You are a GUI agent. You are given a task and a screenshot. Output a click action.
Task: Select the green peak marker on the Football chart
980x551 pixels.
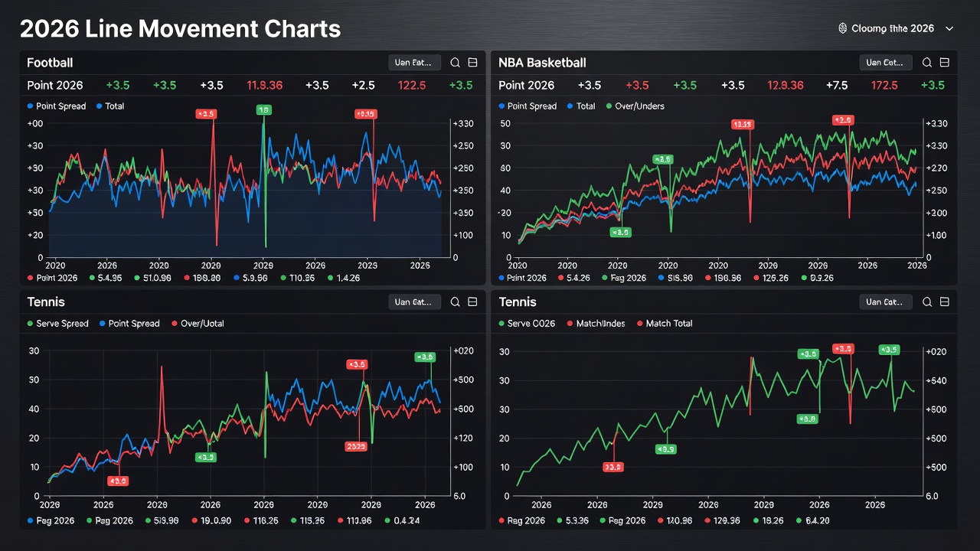[x=264, y=110]
